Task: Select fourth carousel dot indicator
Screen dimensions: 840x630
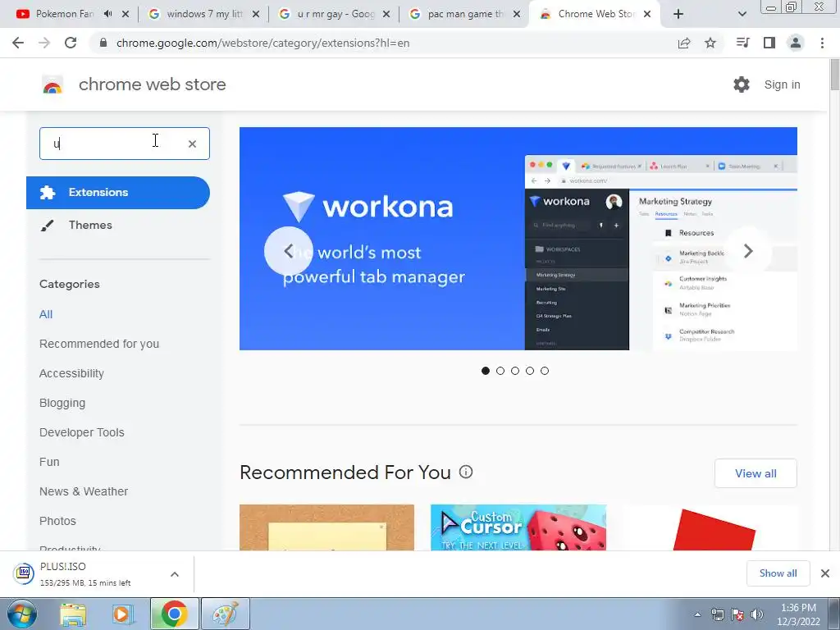Action: [x=530, y=371]
